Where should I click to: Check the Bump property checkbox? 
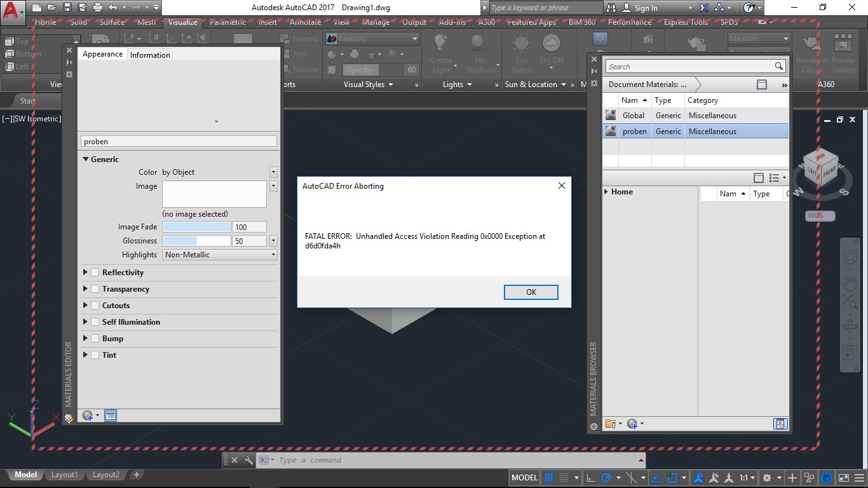tap(94, 338)
